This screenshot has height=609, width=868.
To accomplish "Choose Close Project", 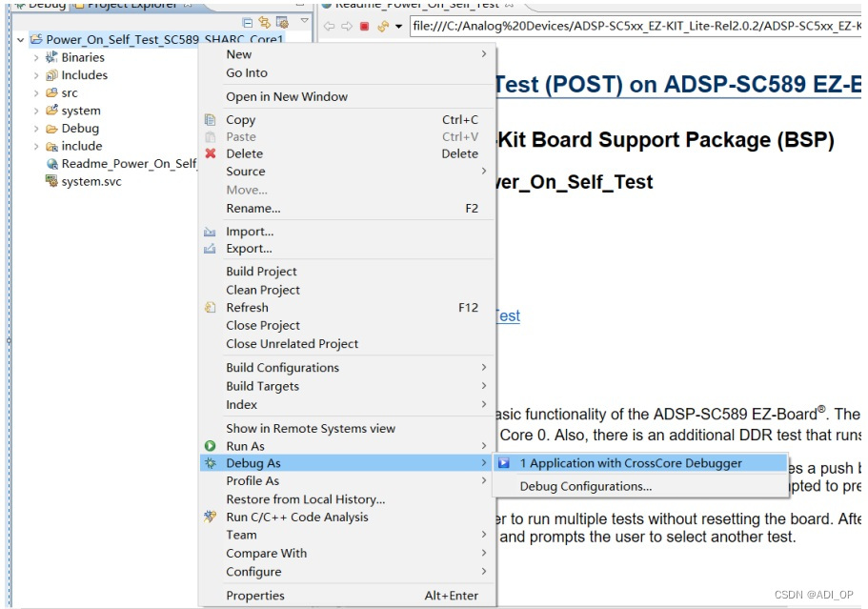I will (347, 325).
